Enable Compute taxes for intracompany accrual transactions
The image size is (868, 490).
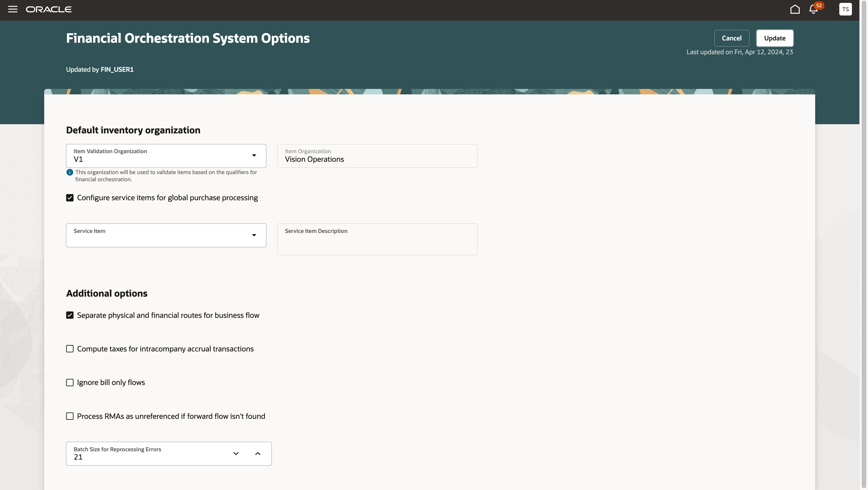click(70, 349)
